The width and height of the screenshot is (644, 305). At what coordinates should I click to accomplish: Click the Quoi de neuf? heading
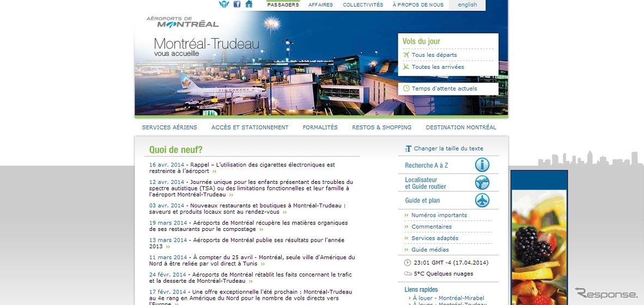pos(176,149)
